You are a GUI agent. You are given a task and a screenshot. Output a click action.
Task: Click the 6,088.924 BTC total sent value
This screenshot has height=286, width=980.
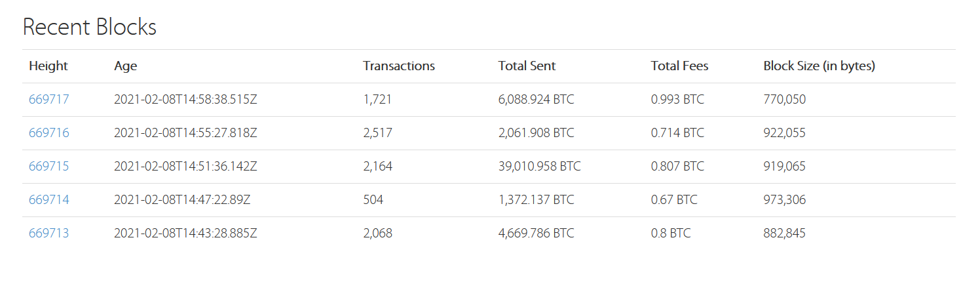point(536,100)
